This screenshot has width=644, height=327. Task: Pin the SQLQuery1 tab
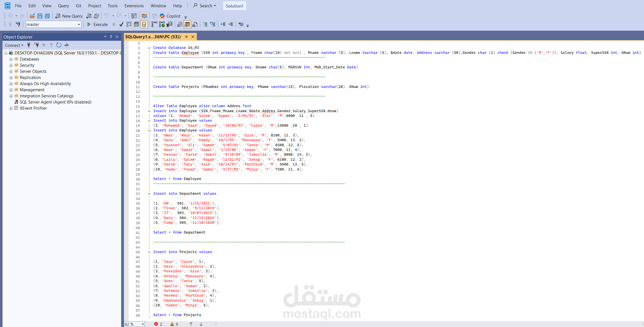(186, 37)
